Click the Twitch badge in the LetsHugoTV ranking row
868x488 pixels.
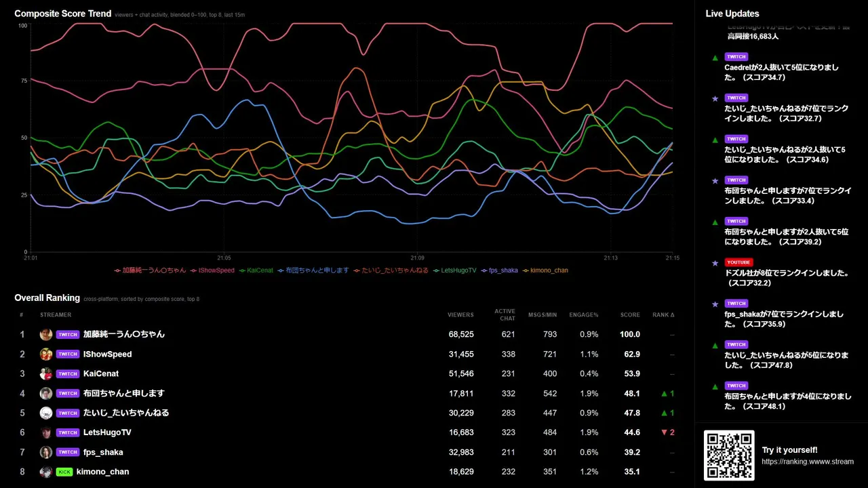[x=68, y=432]
